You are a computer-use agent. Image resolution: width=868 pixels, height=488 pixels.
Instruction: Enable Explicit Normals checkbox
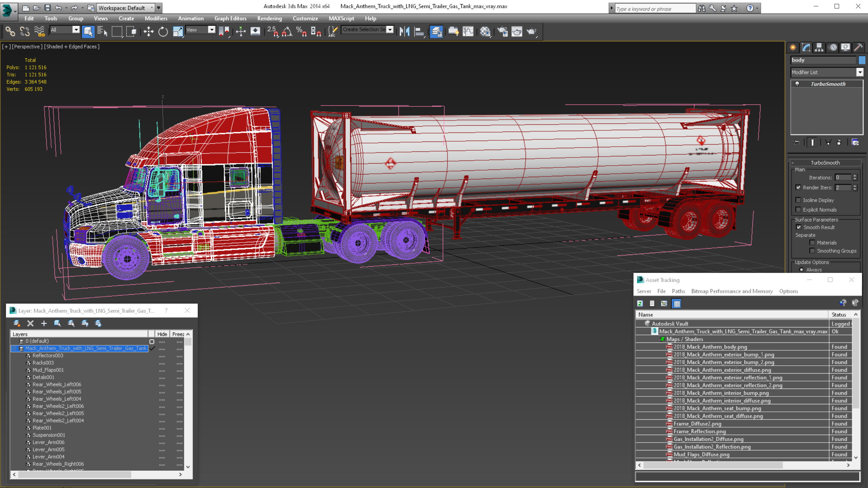798,209
